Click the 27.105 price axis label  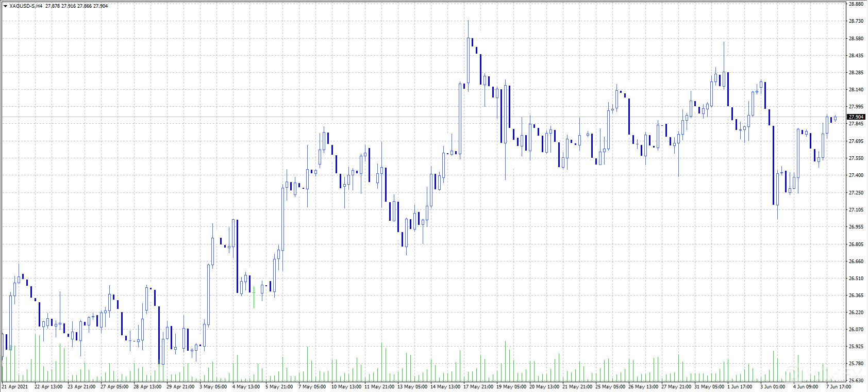(856, 210)
